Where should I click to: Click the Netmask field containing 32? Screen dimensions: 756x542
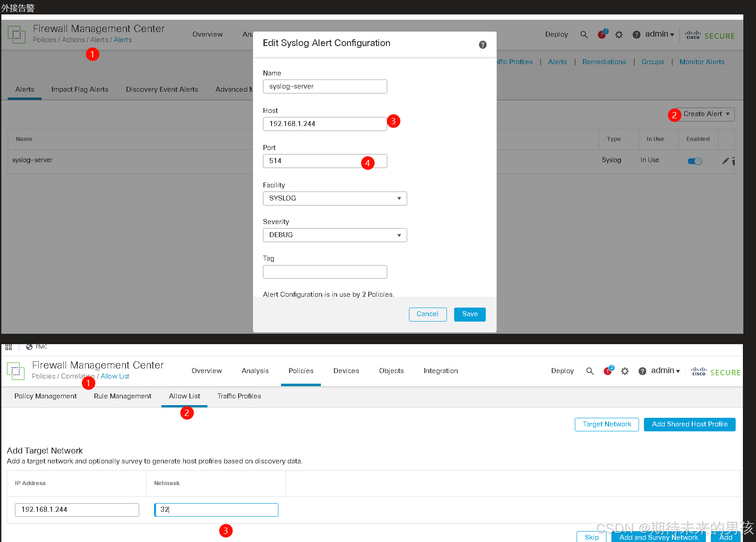click(216, 510)
